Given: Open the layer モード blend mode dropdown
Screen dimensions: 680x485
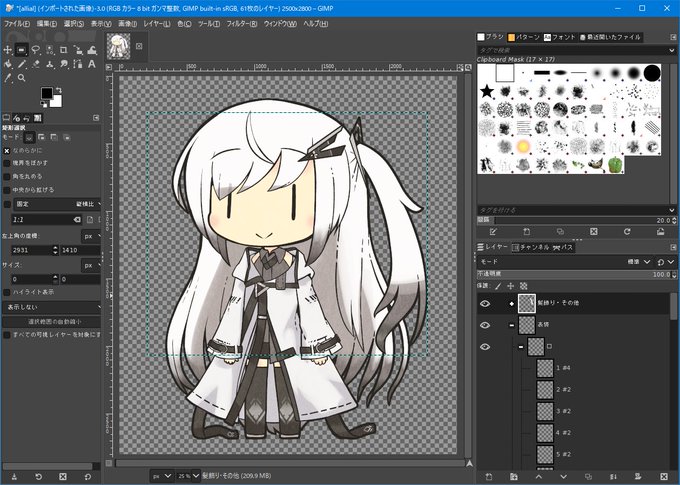Looking at the screenshot, I should pyautogui.click(x=565, y=262).
